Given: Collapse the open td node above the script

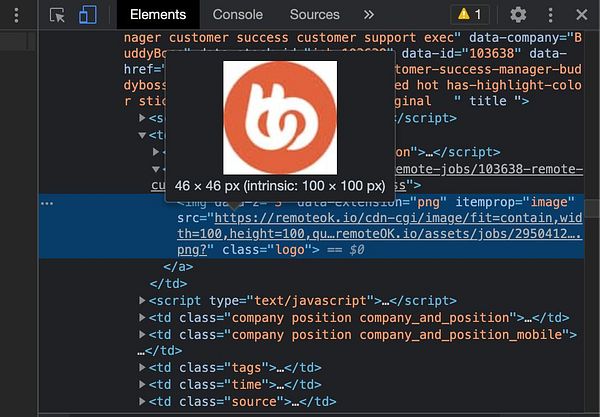Looking at the screenshot, I should tap(142, 135).
